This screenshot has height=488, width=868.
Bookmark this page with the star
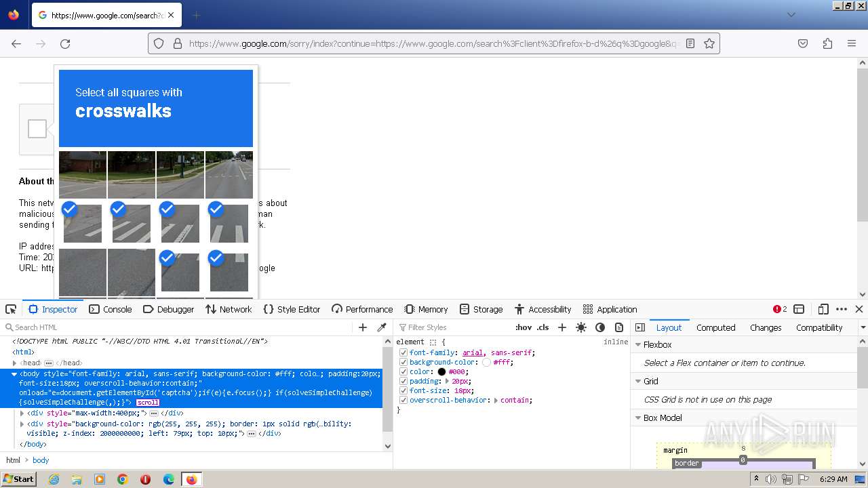[709, 43]
